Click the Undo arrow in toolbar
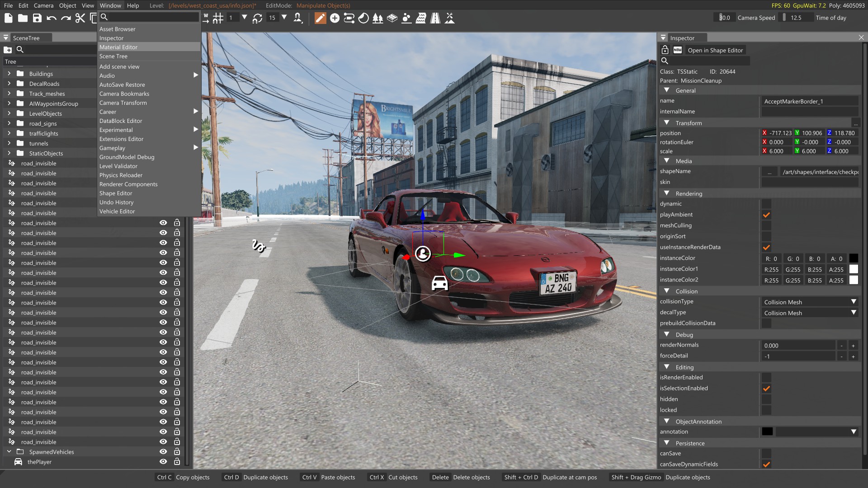The width and height of the screenshot is (868, 488). point(52,18)
